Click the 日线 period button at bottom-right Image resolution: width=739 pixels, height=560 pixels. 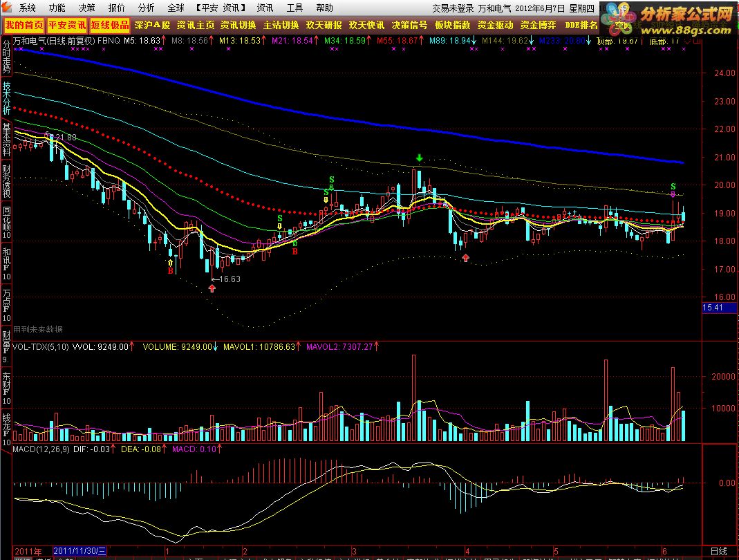pos(719,551)
